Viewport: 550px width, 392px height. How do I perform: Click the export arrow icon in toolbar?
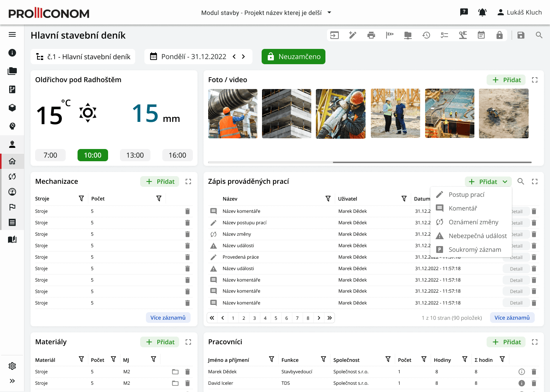pyautogui.click(x=335, y=35)
